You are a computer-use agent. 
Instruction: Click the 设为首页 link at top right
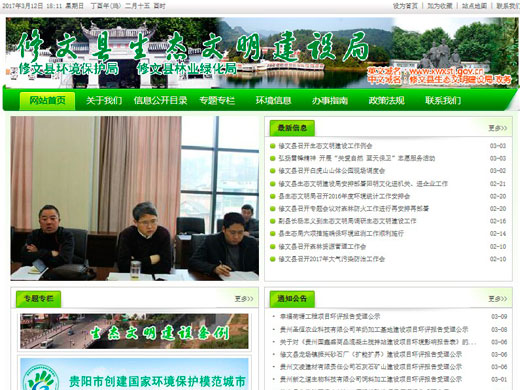coord(405,6)
